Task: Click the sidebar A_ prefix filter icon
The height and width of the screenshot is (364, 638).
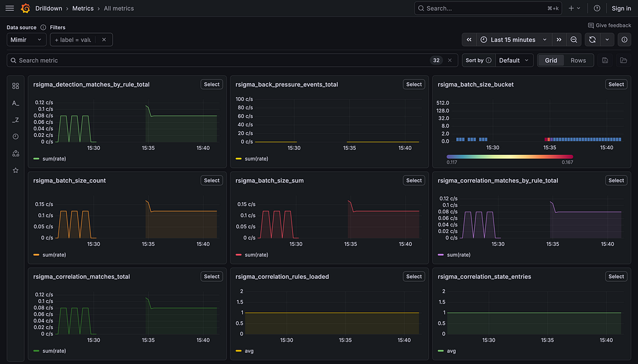Action: tap(16, 103)
